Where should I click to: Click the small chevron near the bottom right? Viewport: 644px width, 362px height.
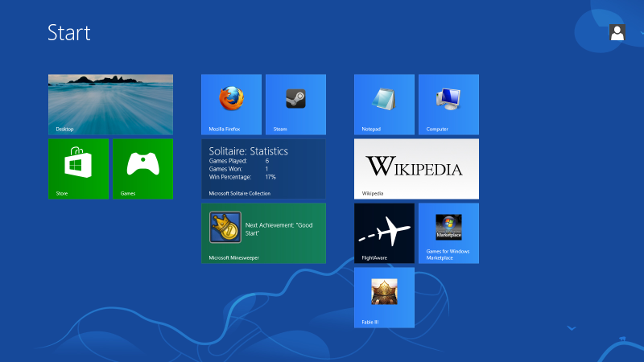572,328
